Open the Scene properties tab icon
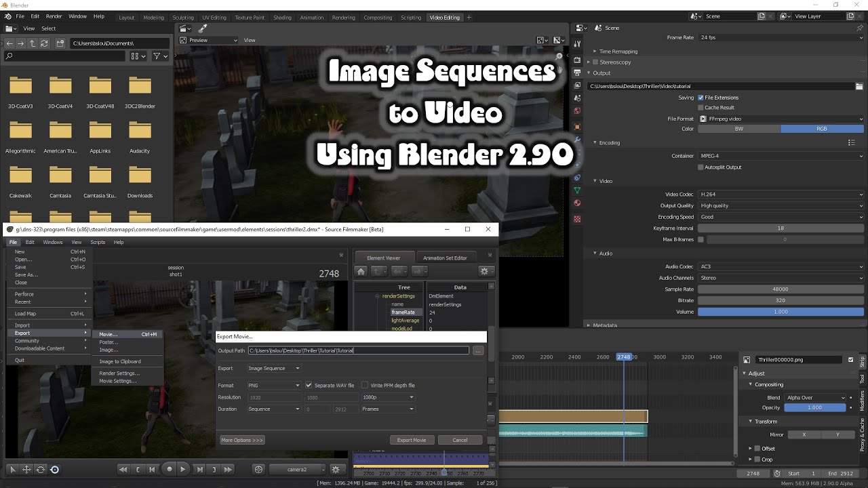Screen dimensions: 868x488 577,98
